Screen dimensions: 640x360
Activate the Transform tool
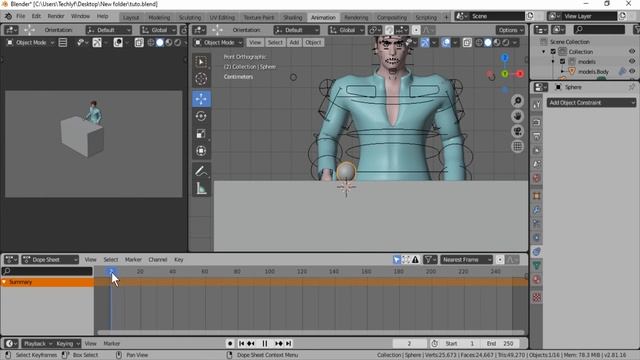click(201, 151)
